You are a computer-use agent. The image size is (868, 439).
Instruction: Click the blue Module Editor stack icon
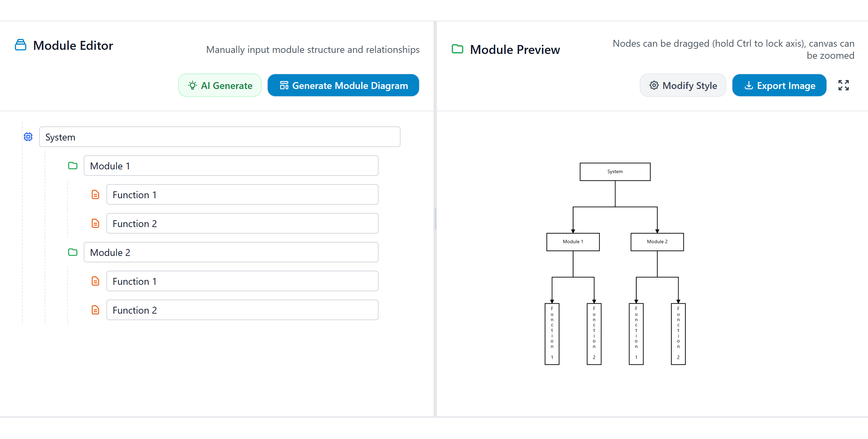tap(20, 45)
